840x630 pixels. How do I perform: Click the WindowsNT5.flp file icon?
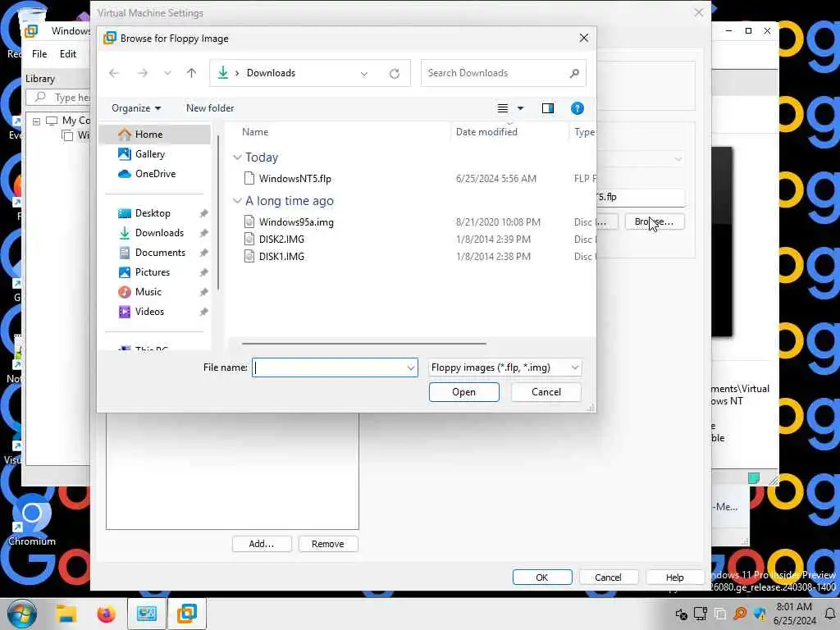pos(249,178)
